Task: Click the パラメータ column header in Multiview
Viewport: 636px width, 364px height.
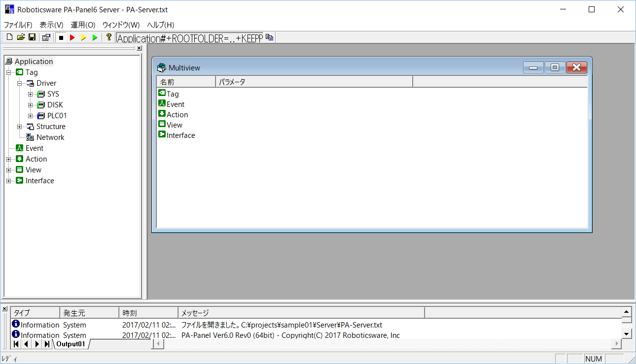Action: (x=314, y=82)
